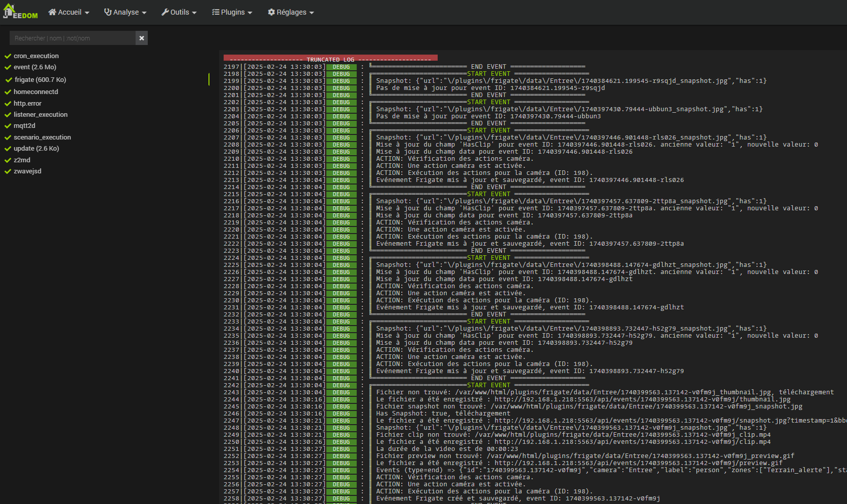Select the scenario_execution log entry
The image size is (847, 504).
point(42,138)
